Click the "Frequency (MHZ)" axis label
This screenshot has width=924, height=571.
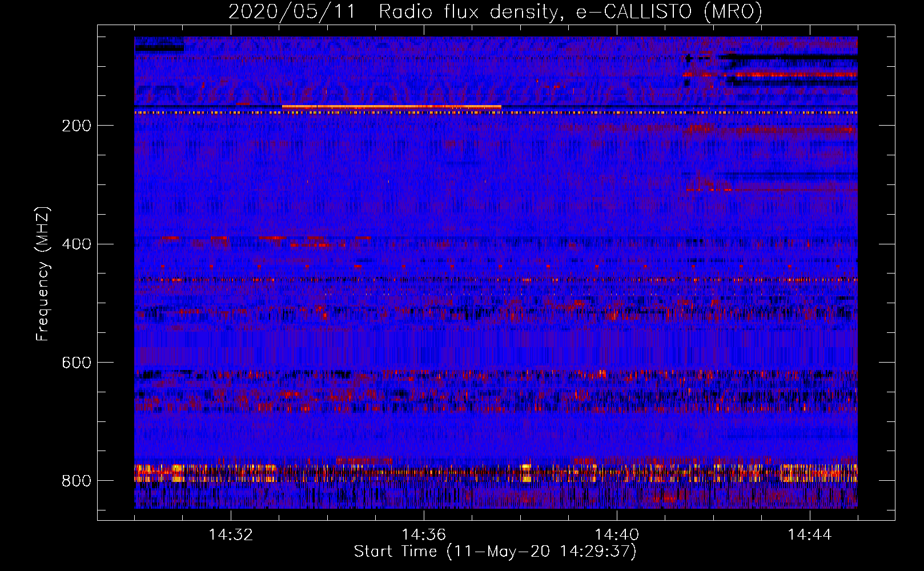pos(43,274)
